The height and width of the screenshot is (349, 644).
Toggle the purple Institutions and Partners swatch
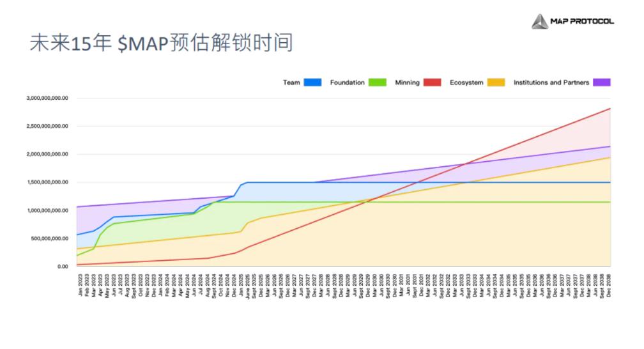pyautogui.click(x=602, y=82)
